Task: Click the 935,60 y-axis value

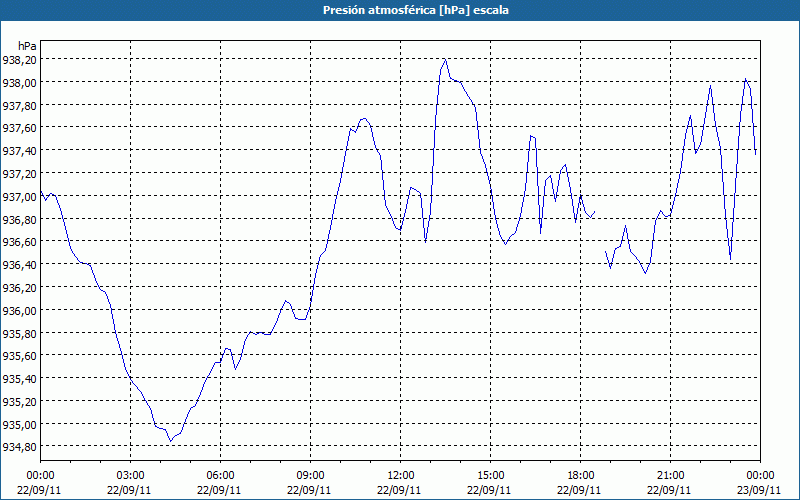Action: tap(19, 356)
